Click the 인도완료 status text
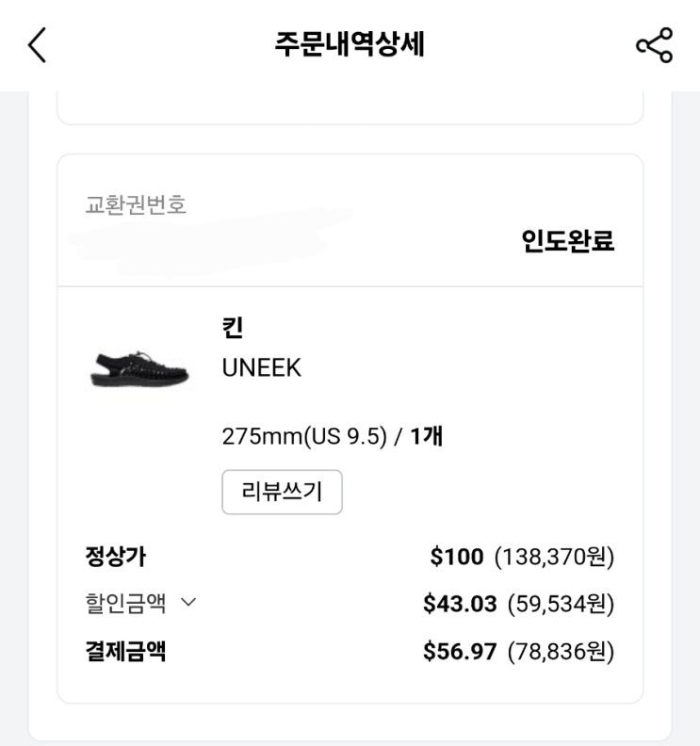 [x=568, y=241]
